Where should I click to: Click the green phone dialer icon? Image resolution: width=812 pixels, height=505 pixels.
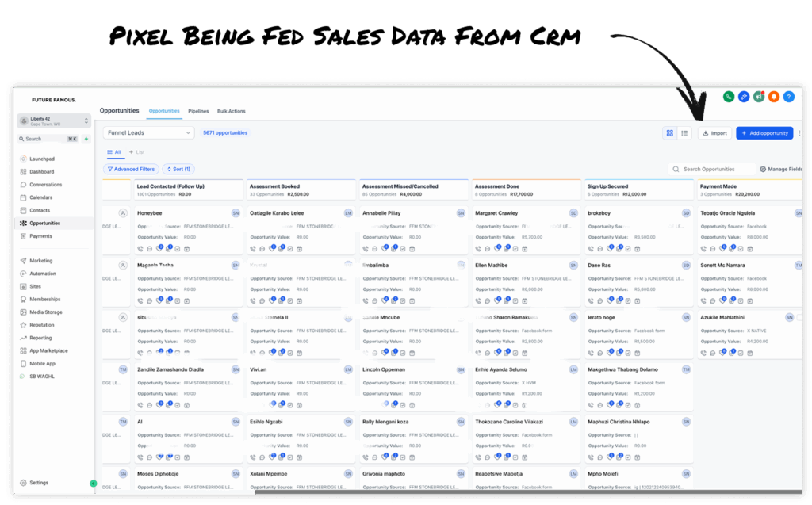(728, 97)
